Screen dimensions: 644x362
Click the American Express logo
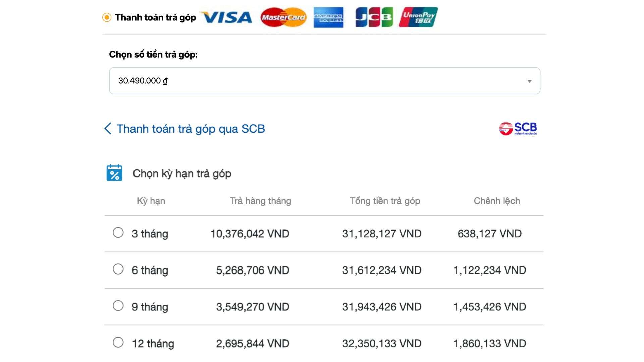pos(328,17)
